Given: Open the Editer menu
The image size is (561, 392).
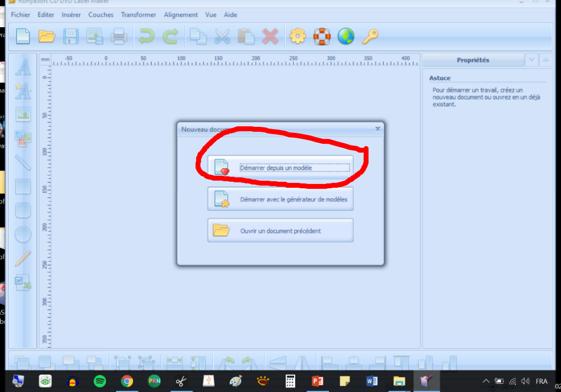Looking at the screenshot, I should pyautogui.click(x=46, y=15).
